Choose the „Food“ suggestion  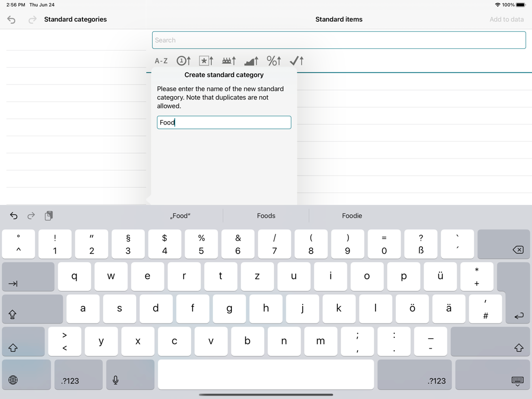[180, 216]
